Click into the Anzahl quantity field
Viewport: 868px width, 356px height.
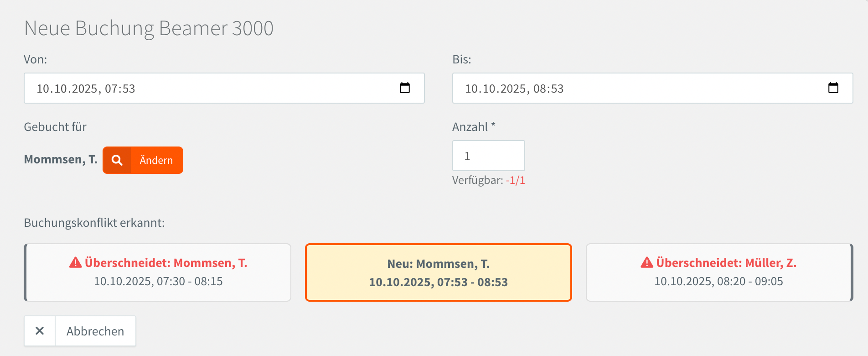[488, 156]
